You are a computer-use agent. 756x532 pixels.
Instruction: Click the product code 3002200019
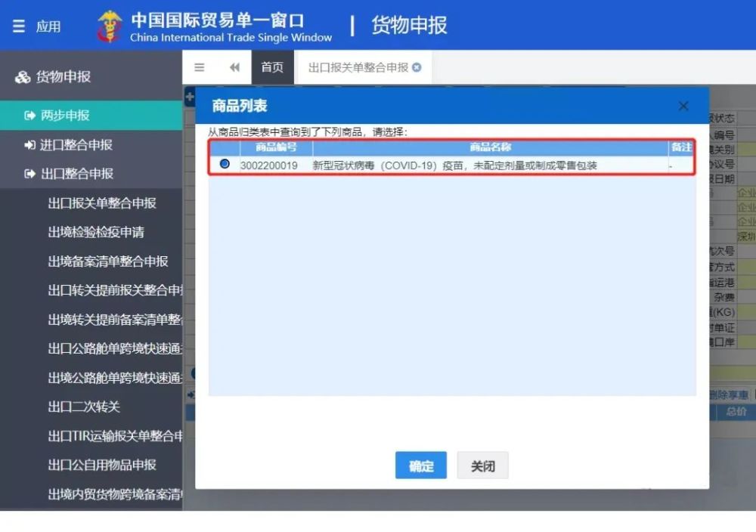coord(269,165)
